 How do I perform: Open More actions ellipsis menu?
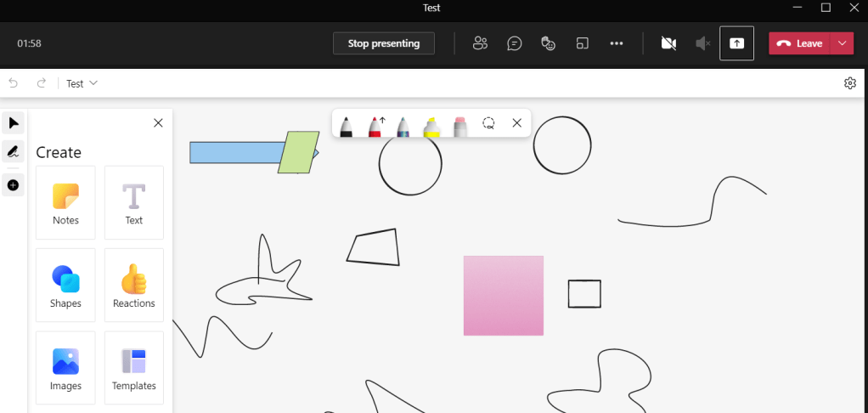[x=617, y=43]
